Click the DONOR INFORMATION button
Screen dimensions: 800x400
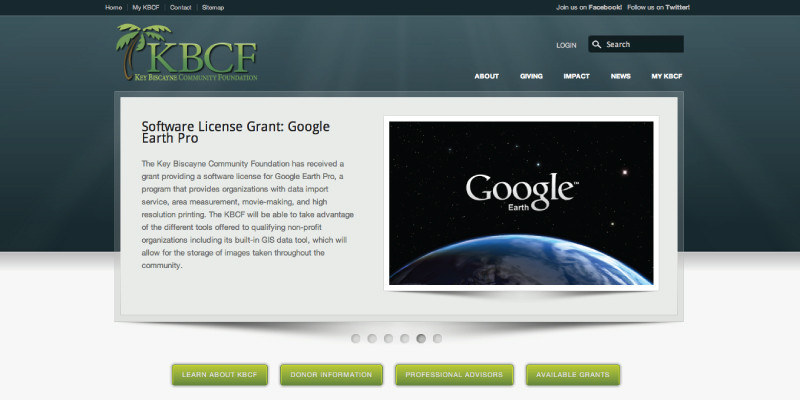331,374
